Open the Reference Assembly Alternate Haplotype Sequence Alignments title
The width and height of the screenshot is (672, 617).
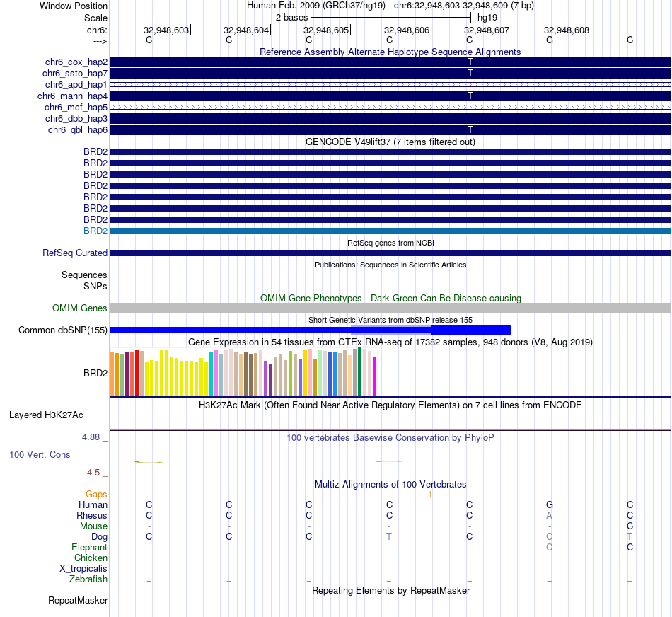coord(390,52)
